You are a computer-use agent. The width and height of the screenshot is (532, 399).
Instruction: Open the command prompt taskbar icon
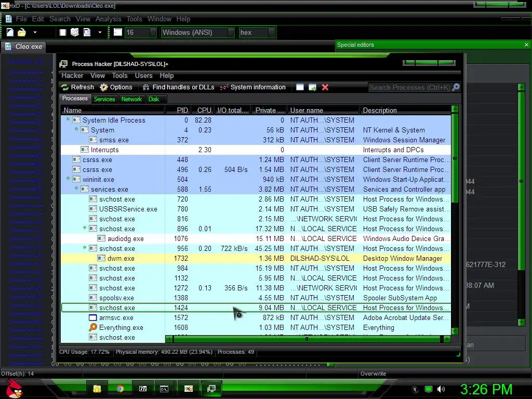pyautogui.click(x=164, y=389)
